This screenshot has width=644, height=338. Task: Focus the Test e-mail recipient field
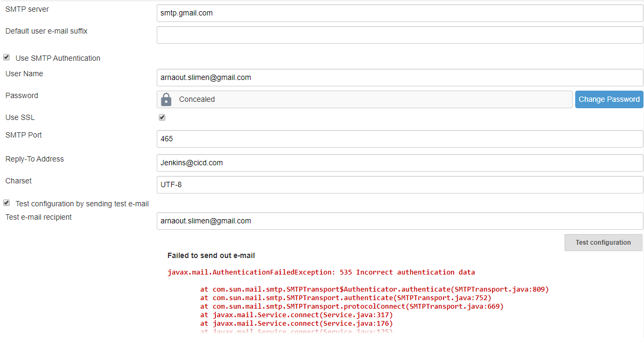[x=400, y=221]
